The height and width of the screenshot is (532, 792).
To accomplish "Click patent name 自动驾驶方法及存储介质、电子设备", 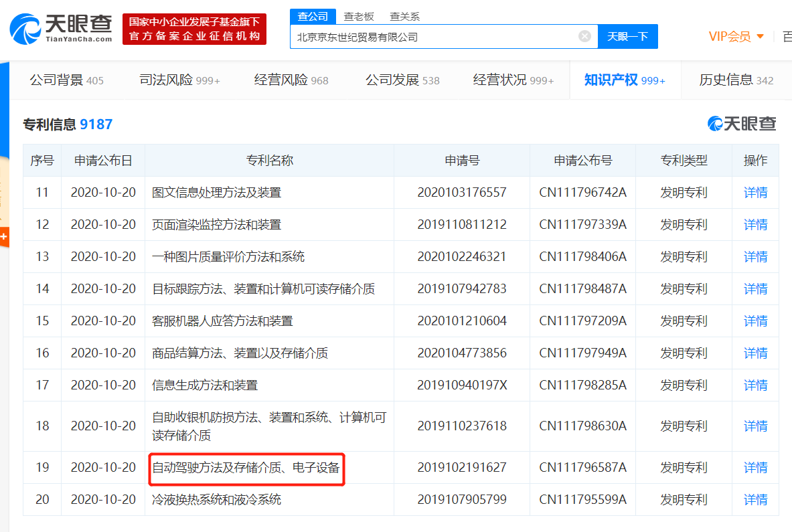I will coord(246,467).
